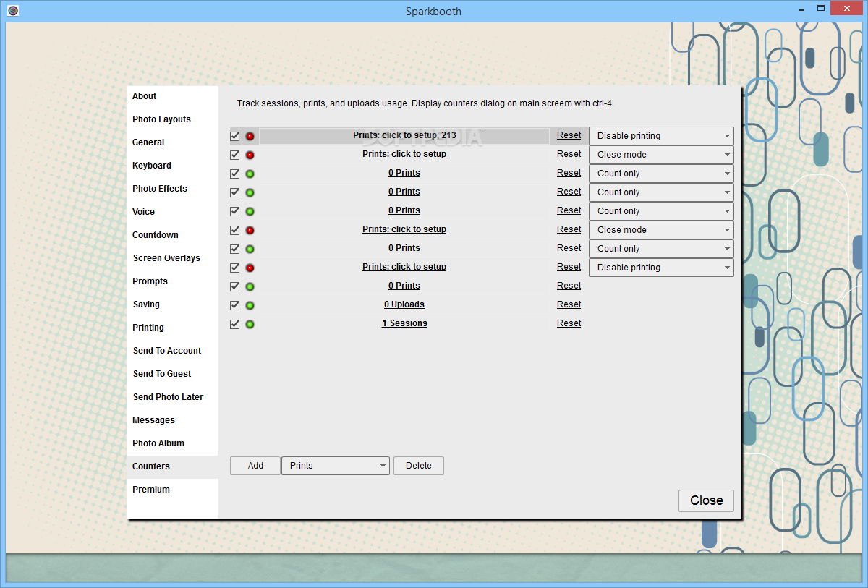Open Messages settings
This screenshot has height=588, width=868.
pos(172,420)
